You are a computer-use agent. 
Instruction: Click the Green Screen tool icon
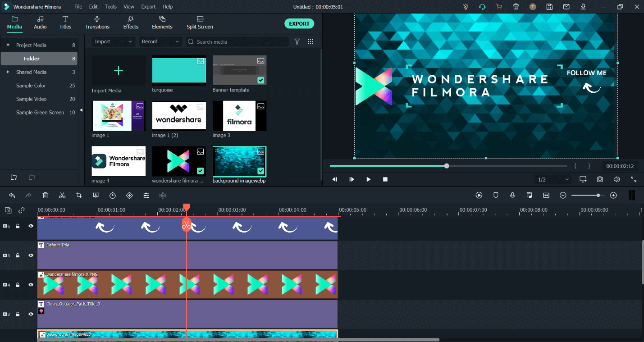(x=96, y=195)
